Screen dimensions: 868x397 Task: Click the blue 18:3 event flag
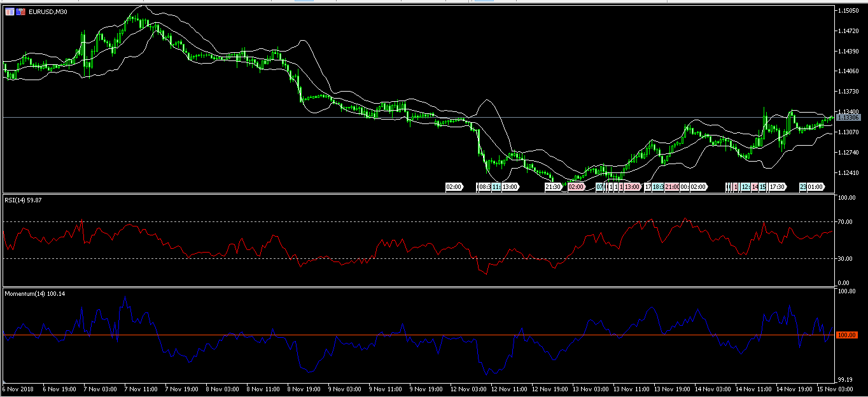click(x=658, y=187)
